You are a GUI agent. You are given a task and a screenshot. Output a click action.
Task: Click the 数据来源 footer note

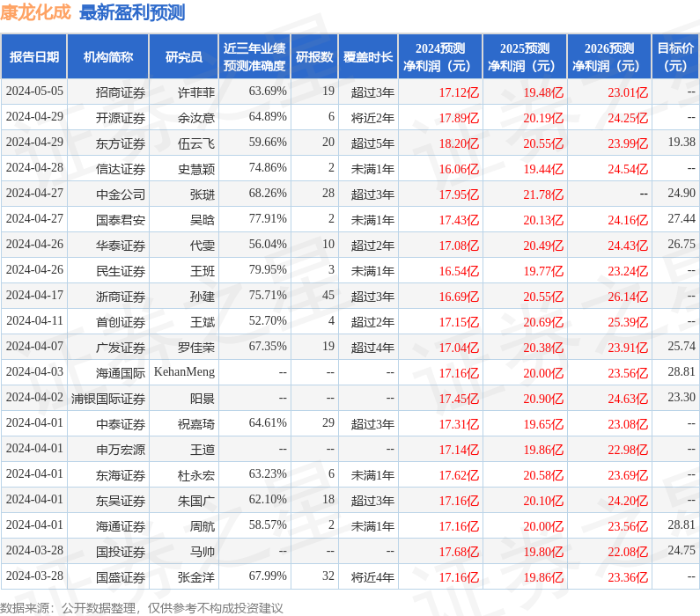tap(142, 607)
